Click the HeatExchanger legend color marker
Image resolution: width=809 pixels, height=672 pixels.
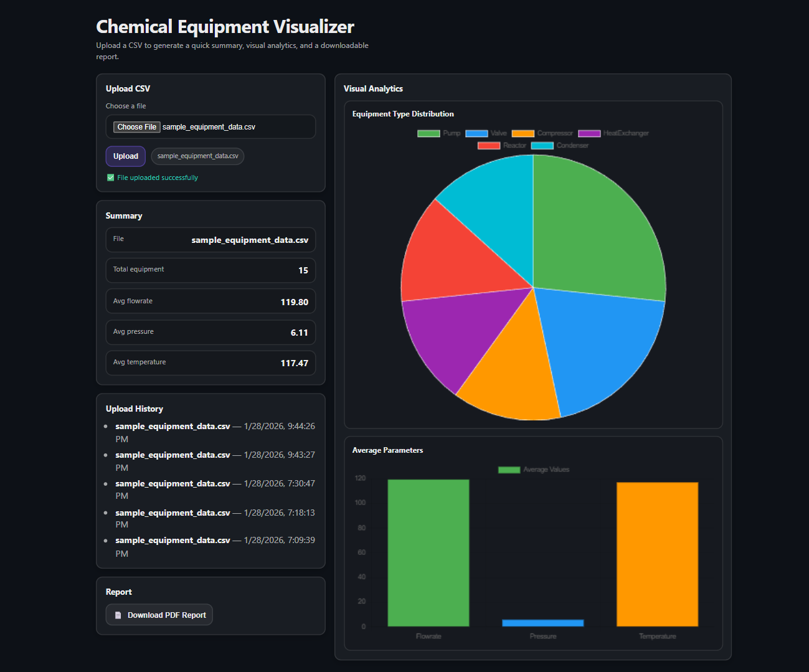point(588,133)
